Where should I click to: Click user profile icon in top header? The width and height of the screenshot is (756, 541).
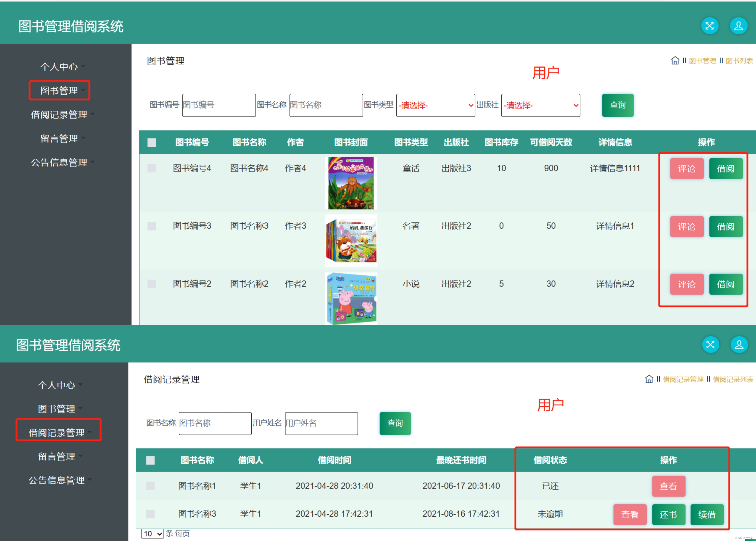coord(738,26)
